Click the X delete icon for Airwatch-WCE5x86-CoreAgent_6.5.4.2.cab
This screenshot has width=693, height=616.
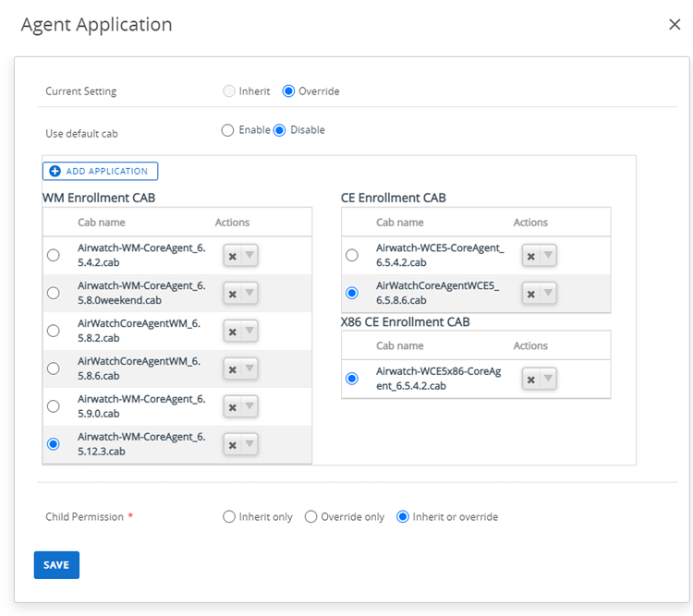[531, 380]
